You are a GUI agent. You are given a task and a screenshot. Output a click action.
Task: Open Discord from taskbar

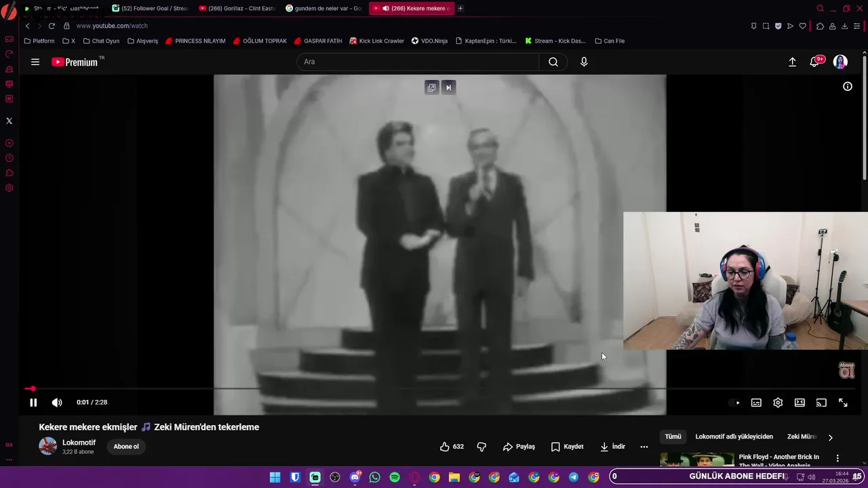pos(355,477)
